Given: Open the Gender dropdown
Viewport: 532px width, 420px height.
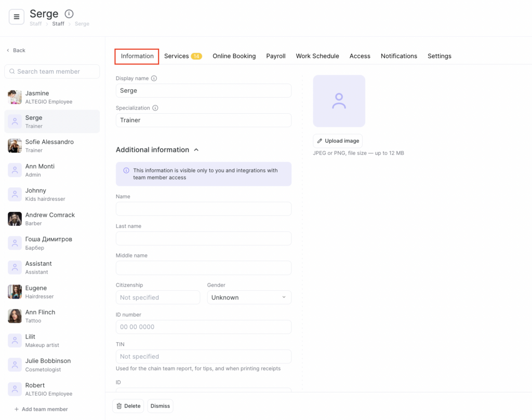Looking at the screenshot, I should click(249, 297).
